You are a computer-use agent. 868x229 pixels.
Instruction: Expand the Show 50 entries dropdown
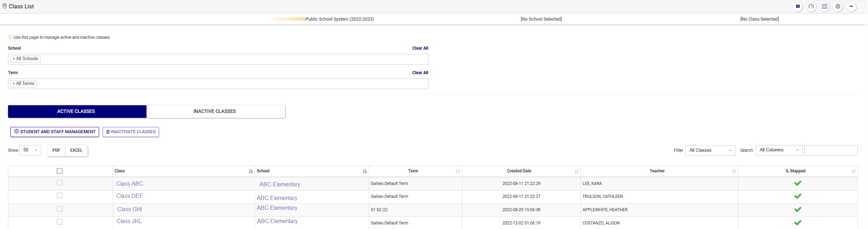pyautogui.click(x=30, y=150)
